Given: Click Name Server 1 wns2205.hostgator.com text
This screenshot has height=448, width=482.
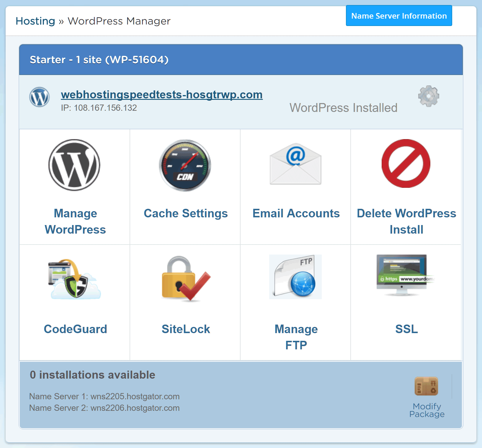Looking at the screenshot, I should pyautogui.click(x=104, y=396).
